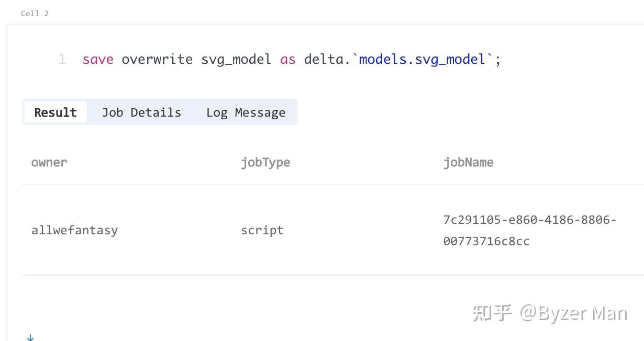Click the as keyword in the code line
Image resolution: width=644 pixels, height=341 pixels.
[x=287, y=59]
